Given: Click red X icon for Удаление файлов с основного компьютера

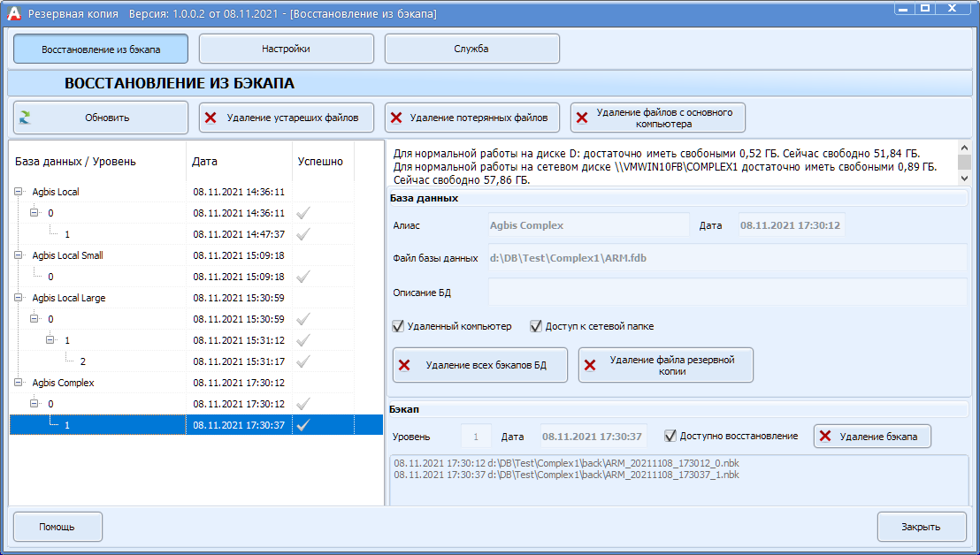Looking at the screenshot, I should click(x=582, y=118).
